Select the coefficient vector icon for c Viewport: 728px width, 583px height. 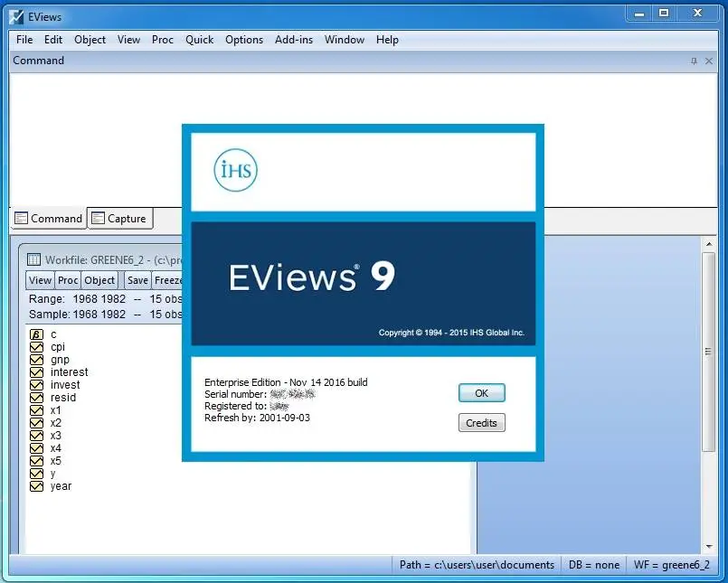(x=36, y=334)
